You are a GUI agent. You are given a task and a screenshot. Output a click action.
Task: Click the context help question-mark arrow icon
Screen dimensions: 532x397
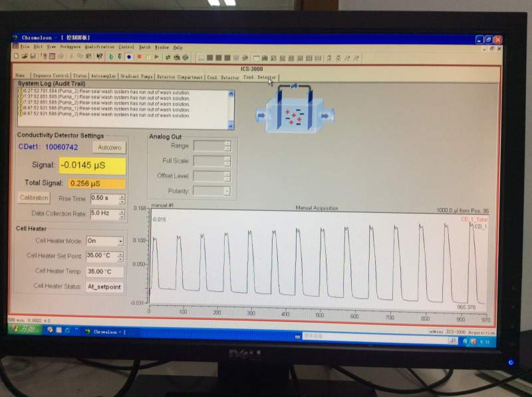tap(99, 57)
